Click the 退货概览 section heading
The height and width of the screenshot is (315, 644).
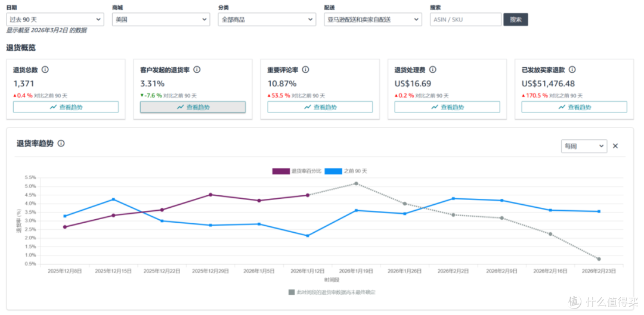pos(21,48)
